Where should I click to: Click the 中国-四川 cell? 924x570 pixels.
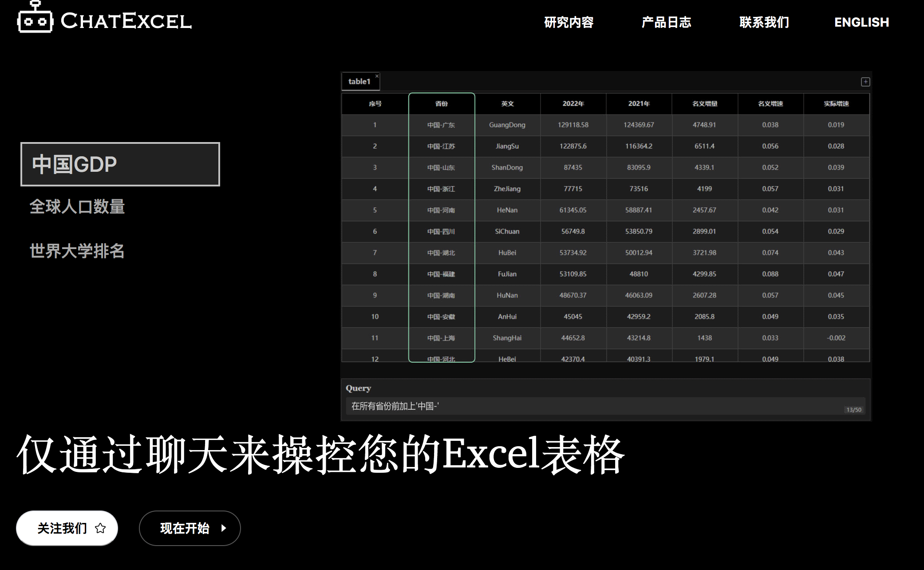click(442, 232)
